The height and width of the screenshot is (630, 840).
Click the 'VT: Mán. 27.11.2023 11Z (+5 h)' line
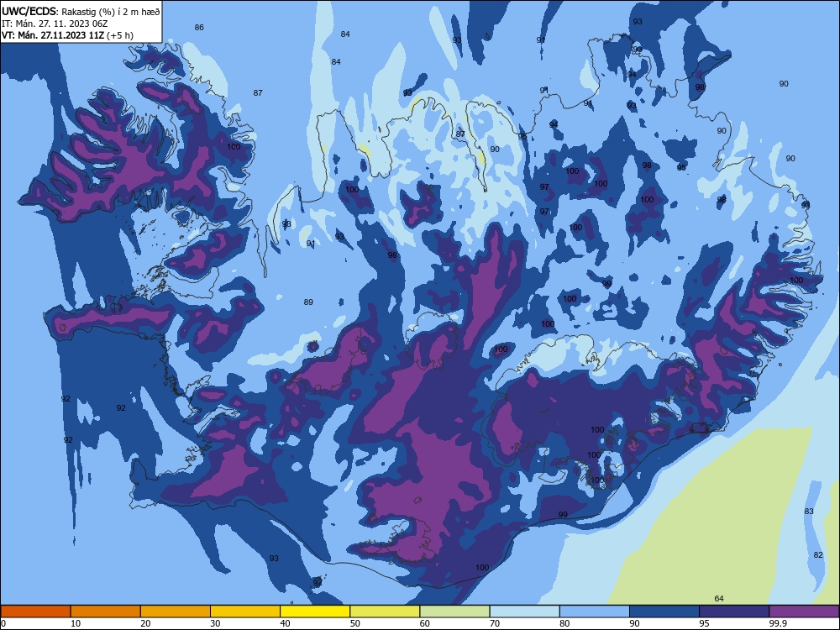tap(68, 35)
